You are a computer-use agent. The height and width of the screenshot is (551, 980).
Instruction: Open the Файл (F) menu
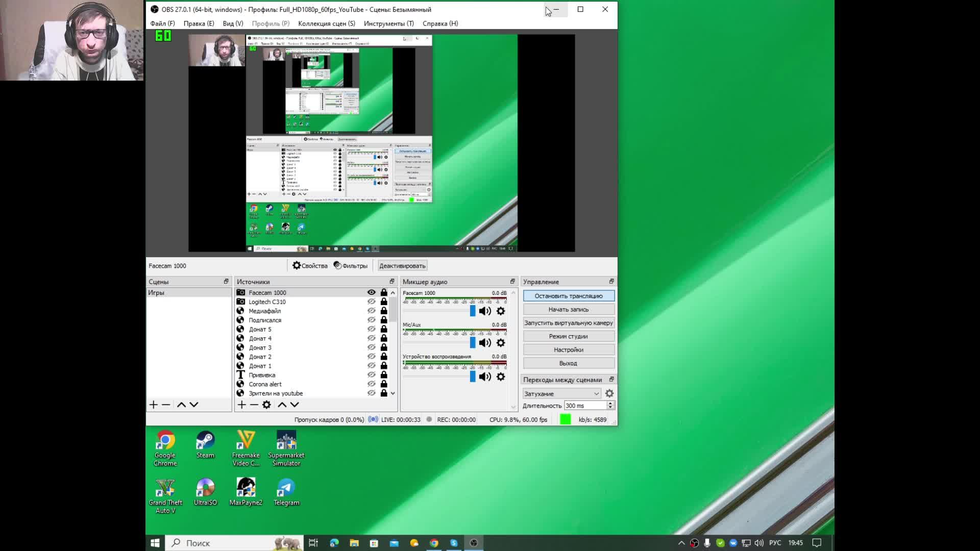pos(162,23)
